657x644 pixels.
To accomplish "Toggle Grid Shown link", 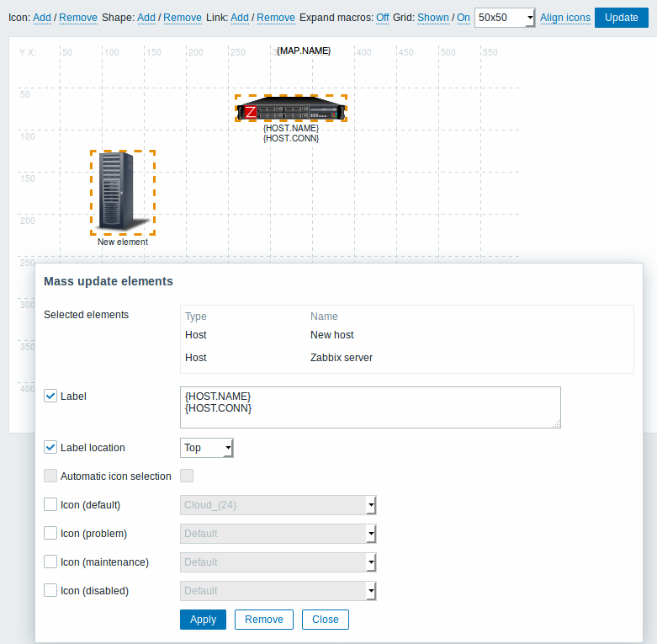I will click(433, 17).
